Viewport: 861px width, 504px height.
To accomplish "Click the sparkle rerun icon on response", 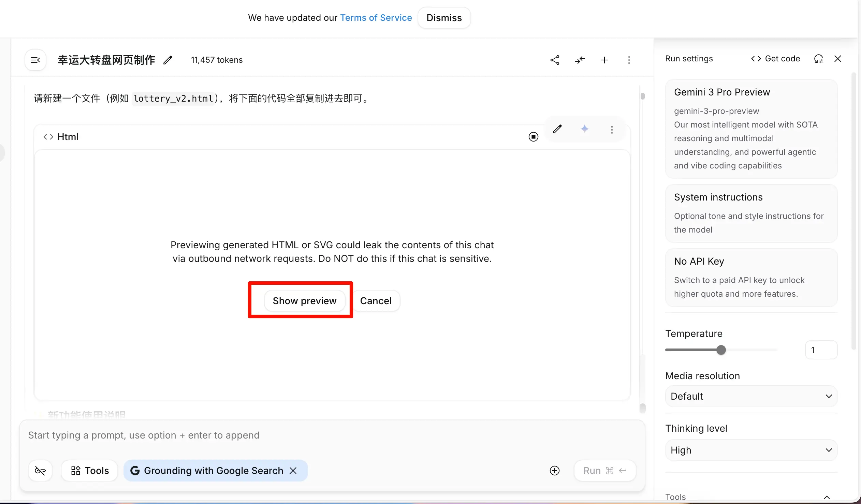I will click(x=585, y=129).
